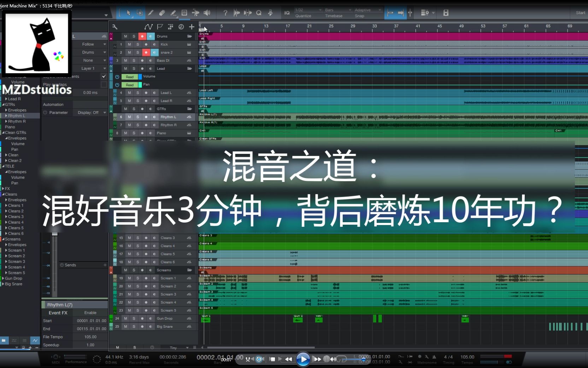
Task: Click video player rewind button
Action: point(288,359)
